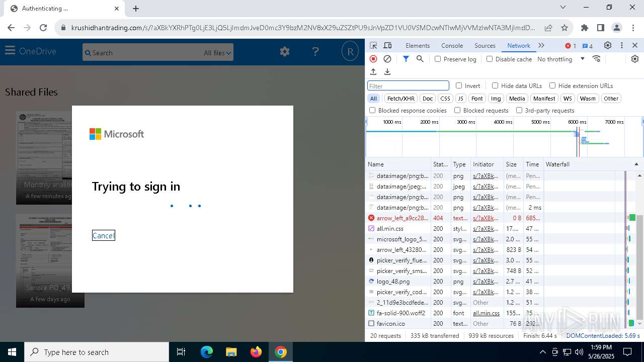644x362 pixels.
Task: Enable Preserve log checkbox
Action: point(438,59)
